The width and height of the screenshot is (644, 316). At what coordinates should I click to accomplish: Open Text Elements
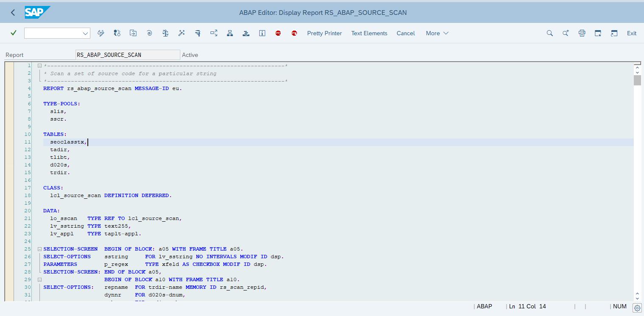[369, 33]
